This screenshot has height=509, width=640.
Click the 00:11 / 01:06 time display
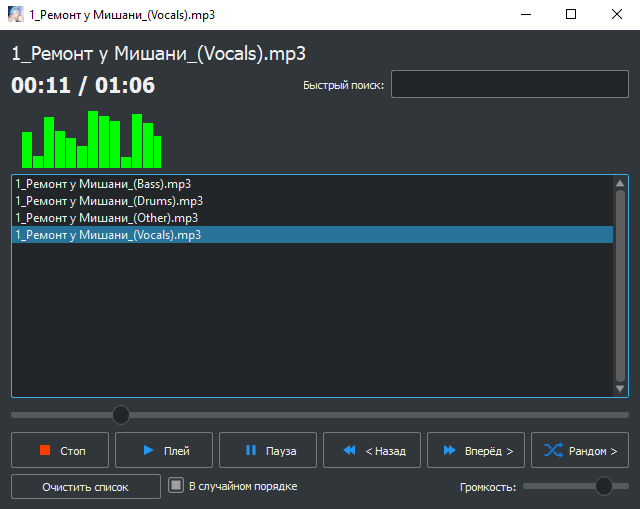(83, 85)
